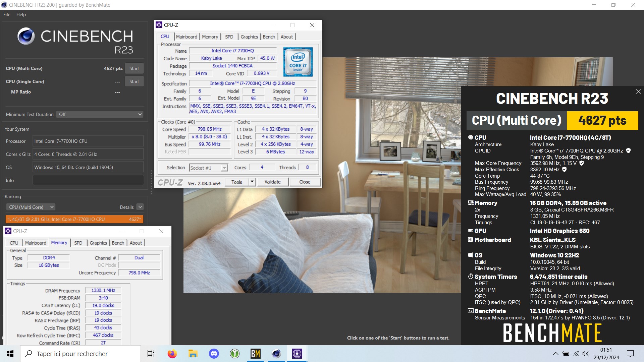Open the CPU (Multi Core) ranking dropdown
Image resolution: width=644 pixels, height=362 pixels.
coord(31,207)
